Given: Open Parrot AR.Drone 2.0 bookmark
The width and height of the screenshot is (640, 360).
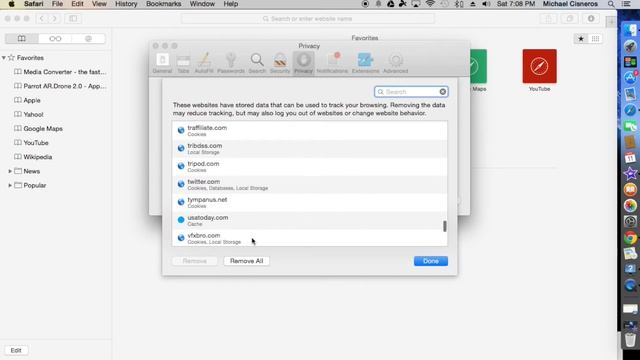Looking at the screenshot, I should (60, 86).
